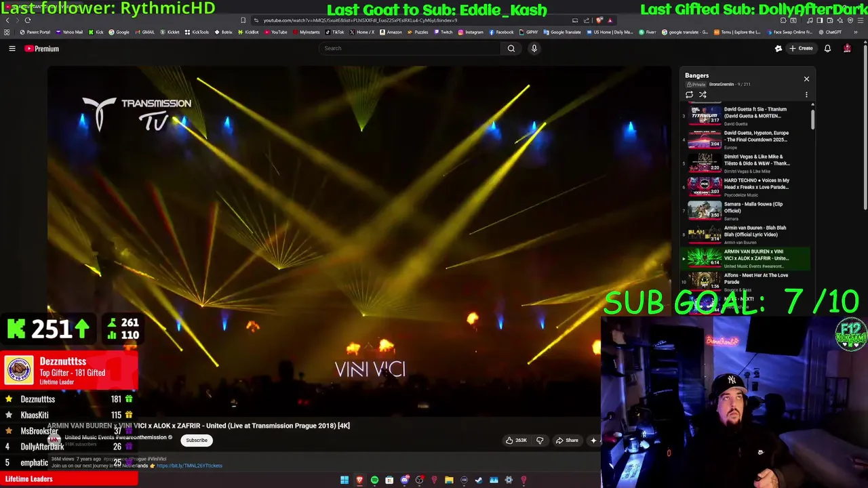The width and height of the screenshot is (868, 488).
Task: Open the Parent Portal bookmark
Action: pyautogui.click(x=35, y=32)
